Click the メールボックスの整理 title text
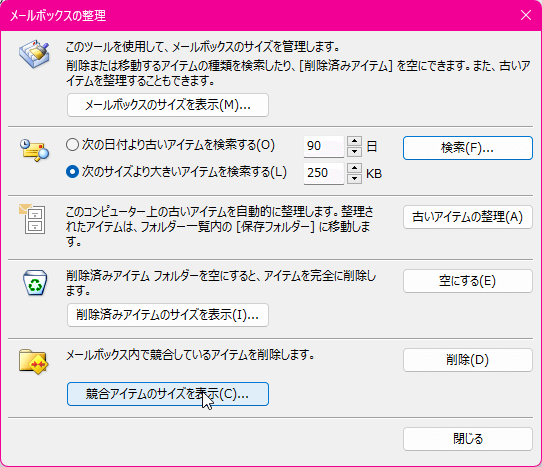Viewport: 542px width, 467px height. [x=58, y=16]
